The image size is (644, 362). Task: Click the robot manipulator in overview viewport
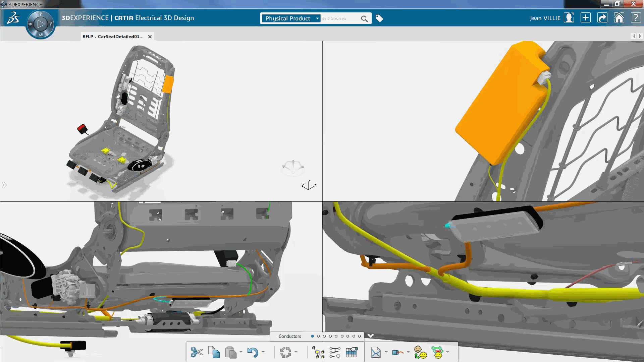pyautogui.click(x=293, y=168)
